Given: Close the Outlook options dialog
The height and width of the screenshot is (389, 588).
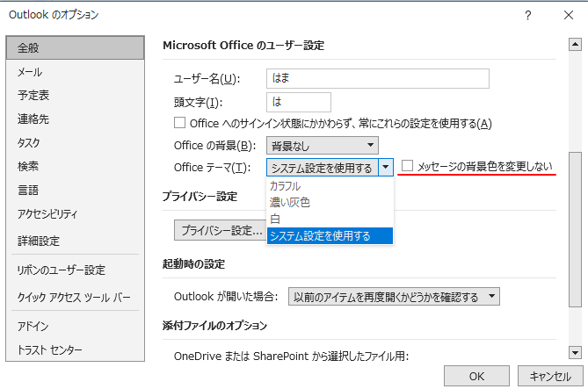Looking at the screenshot, I should (569, 15).
